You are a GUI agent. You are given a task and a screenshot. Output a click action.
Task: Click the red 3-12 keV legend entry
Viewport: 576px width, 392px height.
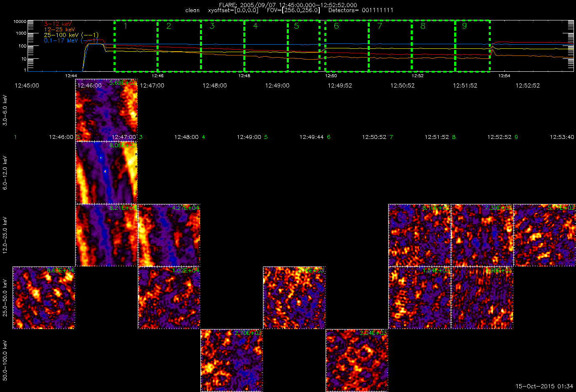point(58,24)
